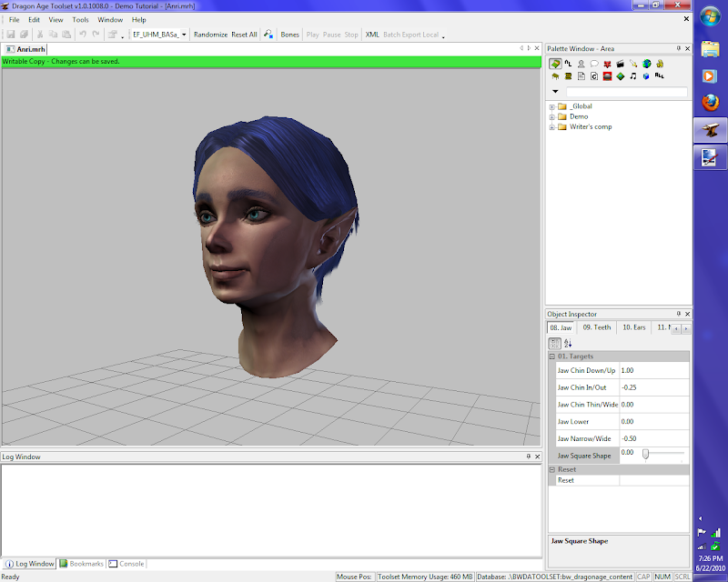Viewport: 728px width, 582px height.
Task: Choose the music note icon in palette
Action: click(x=633, y=76)
